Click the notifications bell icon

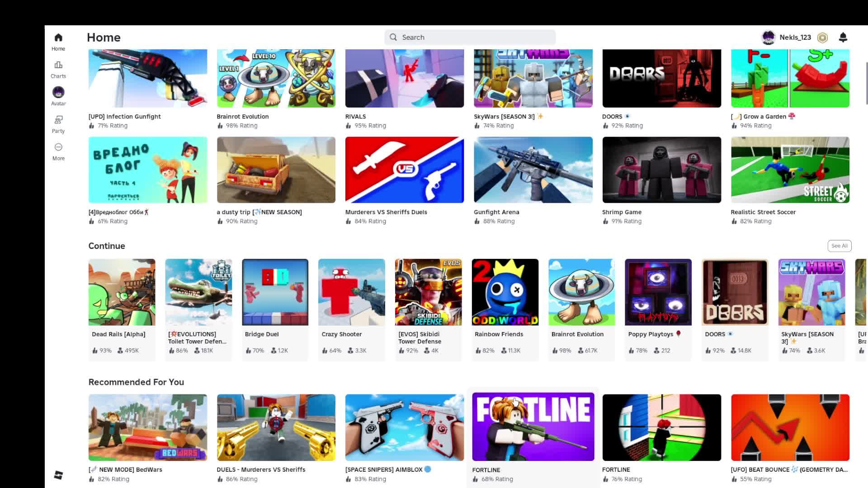click(843, 38)
